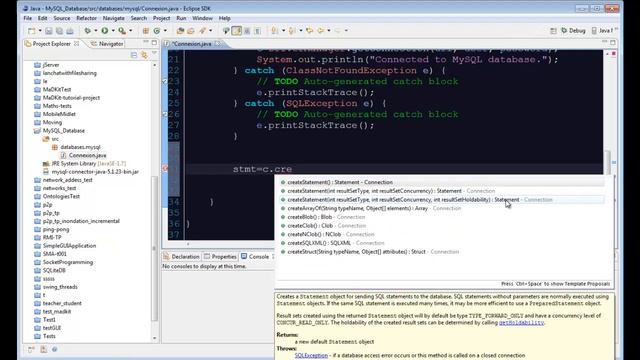This screenshot has width=640, height=360.
Task: Open the Back history dropdown arrow
Action: tap(329, 31)
